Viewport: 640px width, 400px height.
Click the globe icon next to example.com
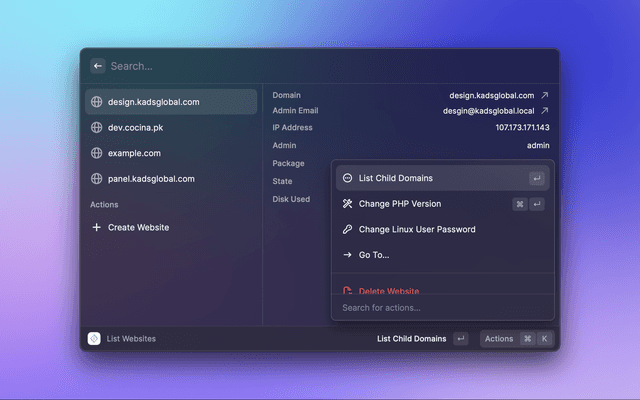tap(96, 153)
